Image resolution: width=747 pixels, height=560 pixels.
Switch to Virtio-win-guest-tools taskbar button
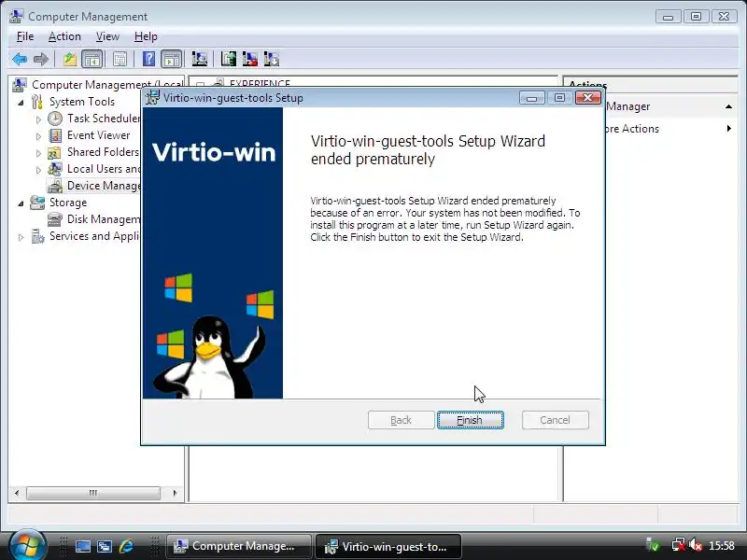point(388,546)
